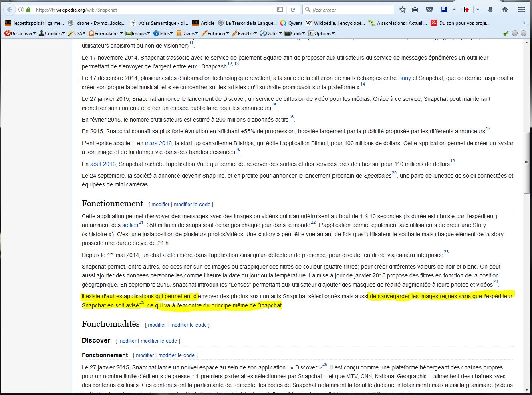
Task: Save to Pocket using the toolbar icon
Action: tap(429, 10)
